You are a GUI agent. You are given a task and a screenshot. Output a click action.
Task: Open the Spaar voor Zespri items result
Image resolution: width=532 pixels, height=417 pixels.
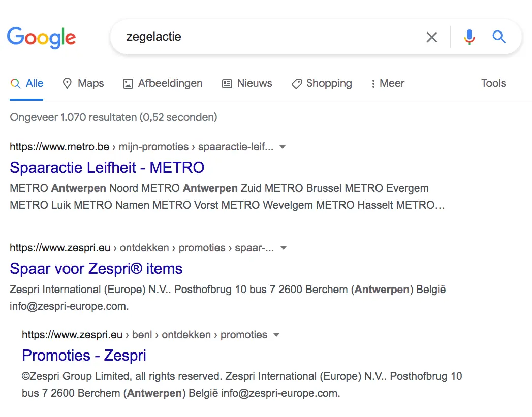pyautogui.click(x=96, y=268)
